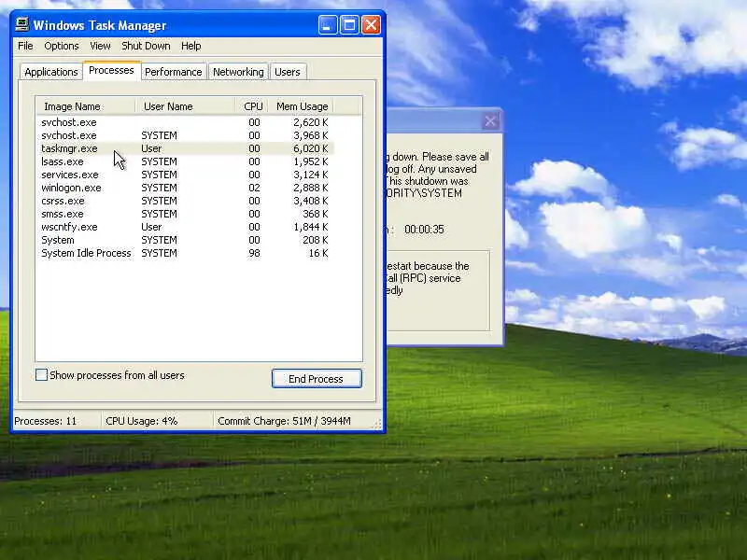This screenshot has height=560, width=747.
Task: Sort by User Name column header
Action: 185,106
